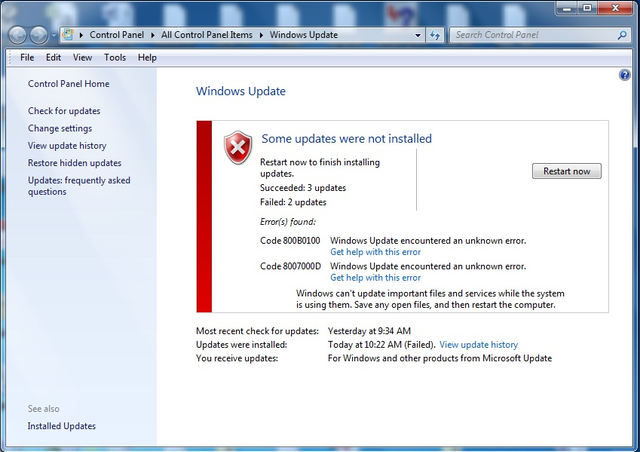The image size is (640, 452).
Task: Open Change settings in sidebar
Action: [60, 128]
